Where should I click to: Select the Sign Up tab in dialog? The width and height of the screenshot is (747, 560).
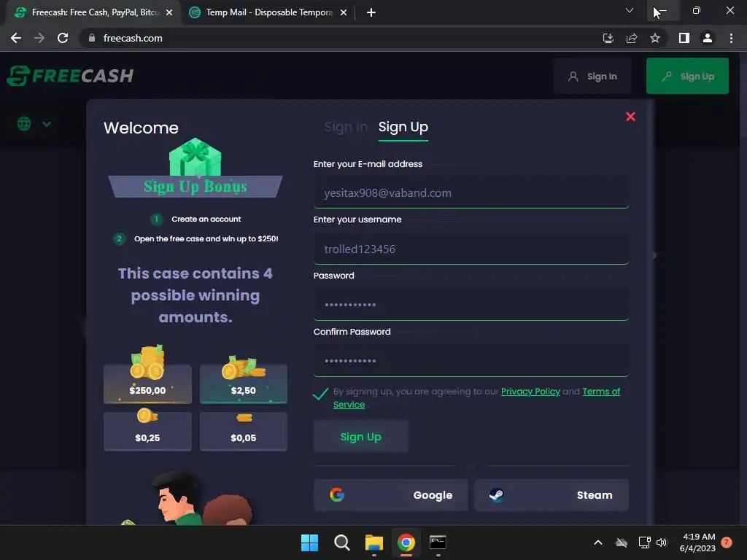tap(403, 127)
